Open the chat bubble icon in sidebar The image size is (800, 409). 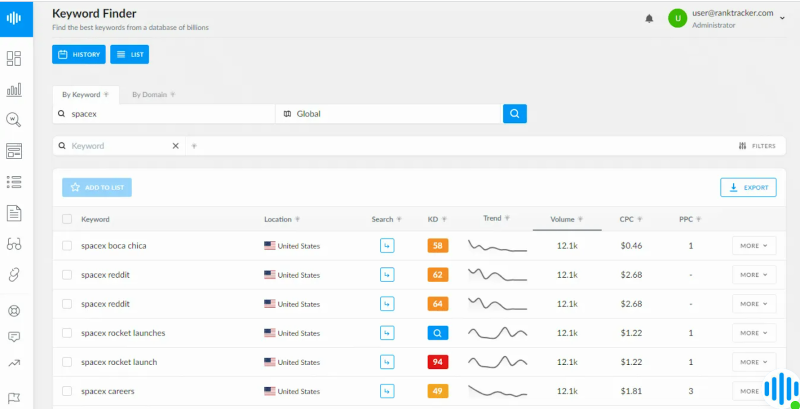14,337
